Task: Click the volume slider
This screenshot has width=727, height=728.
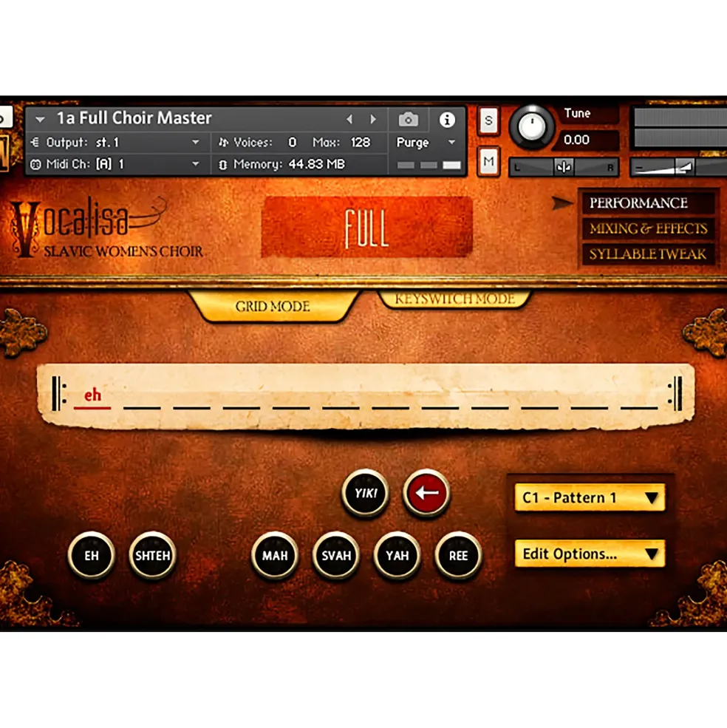Action: tap(677, 167)
